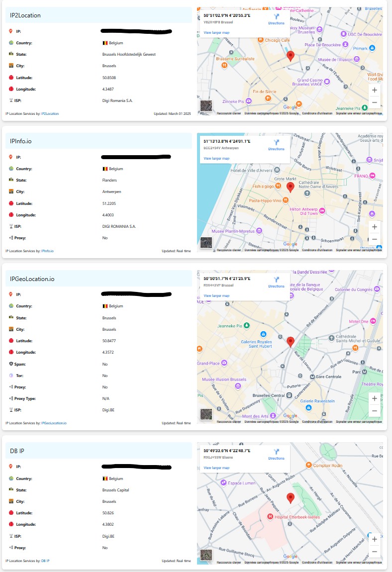392x572 pixels.
Task: Zoom in on the IPGeoLocation.io map
Action: [x=375, y=398]
